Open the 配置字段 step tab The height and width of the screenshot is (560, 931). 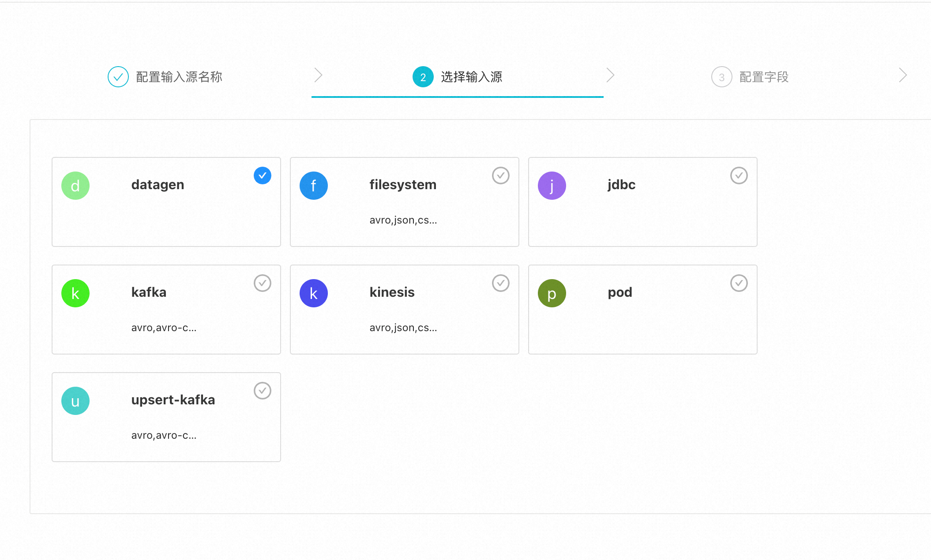point(764,77)
